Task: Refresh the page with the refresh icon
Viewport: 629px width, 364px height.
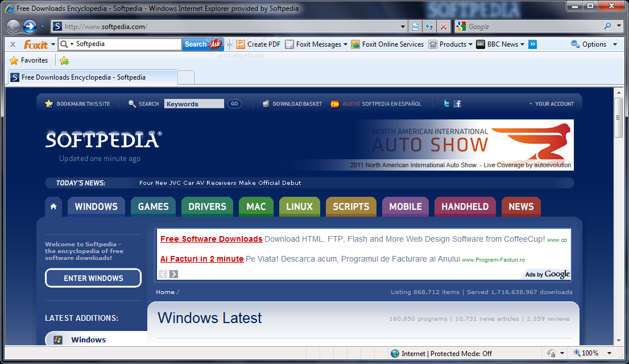Action: (x=429, y=27)
